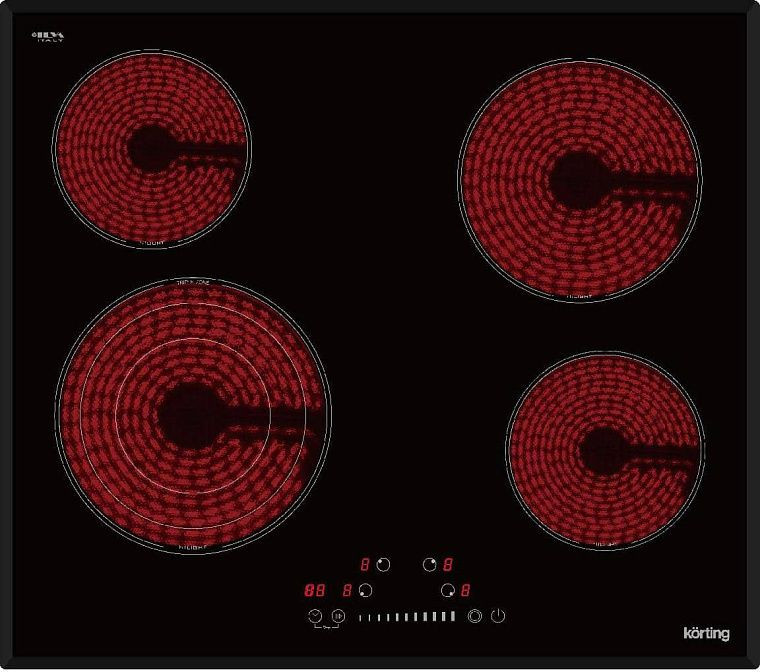Screen dimensions: 760x672
Task: Tap the front-right zone heat level display
Action: [466, 590]
